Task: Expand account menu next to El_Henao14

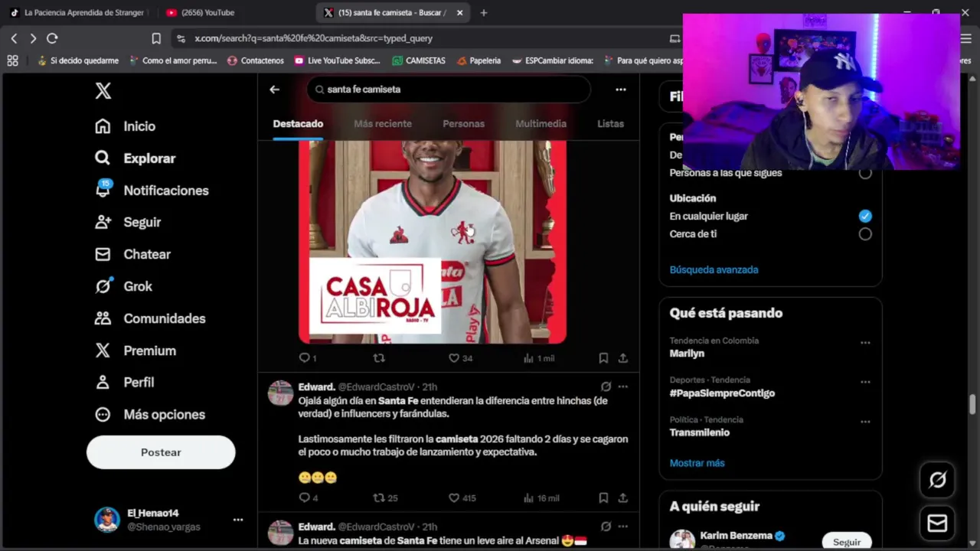Action: point(238,520)
